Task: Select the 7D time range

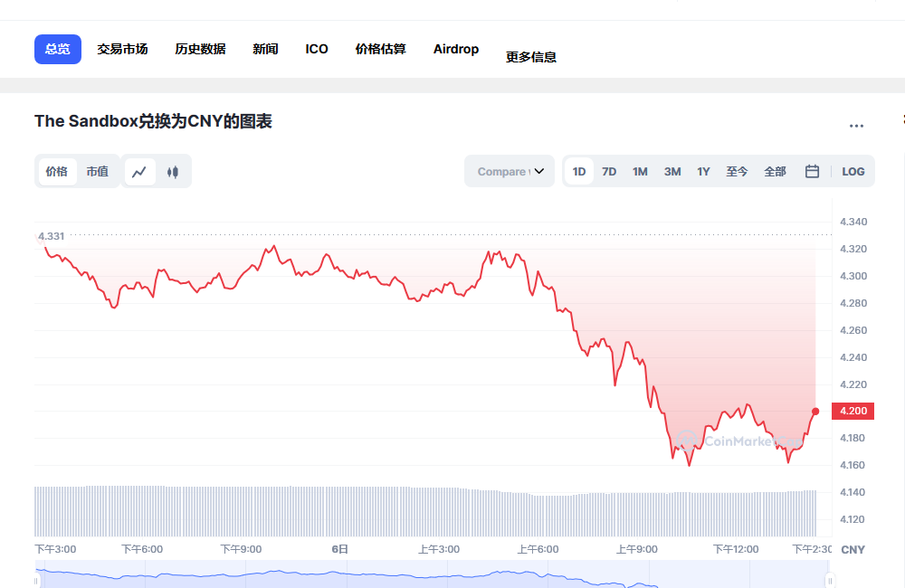Action: click(609, 171)
